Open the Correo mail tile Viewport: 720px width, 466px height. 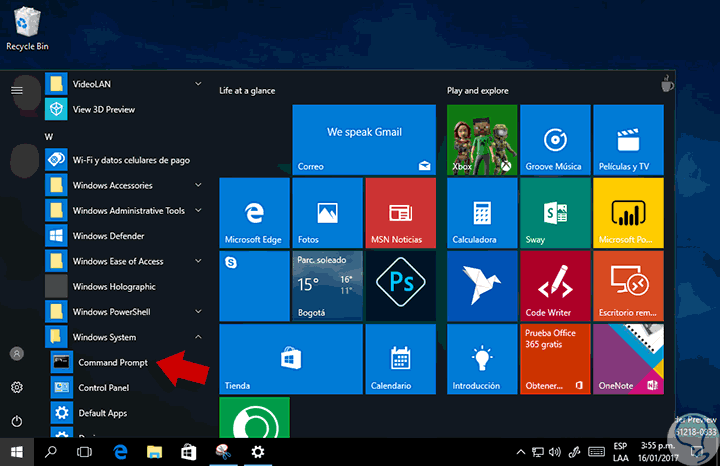pyautogui.click(x=364, y=140)
